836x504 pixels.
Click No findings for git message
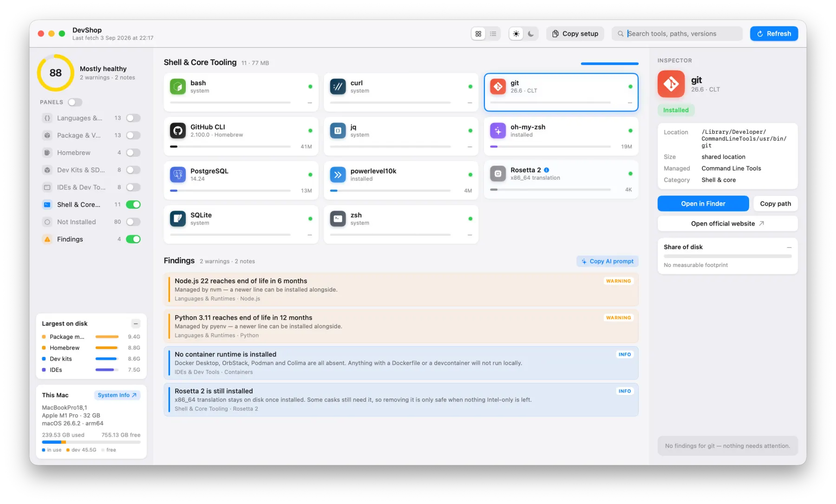coord(727,446)
